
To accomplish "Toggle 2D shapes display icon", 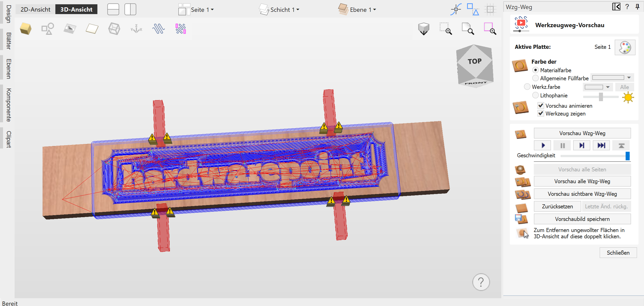I will click(48, 29).
